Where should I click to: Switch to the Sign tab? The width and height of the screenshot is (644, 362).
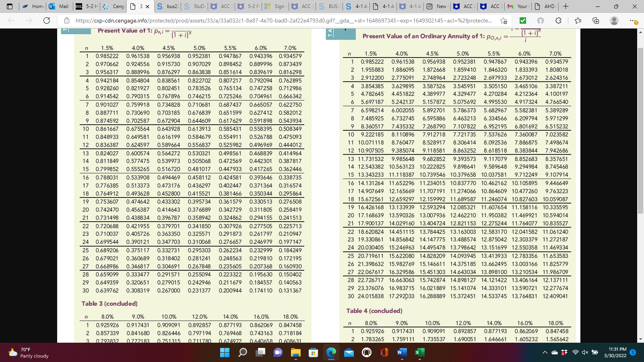coord(276,6)
